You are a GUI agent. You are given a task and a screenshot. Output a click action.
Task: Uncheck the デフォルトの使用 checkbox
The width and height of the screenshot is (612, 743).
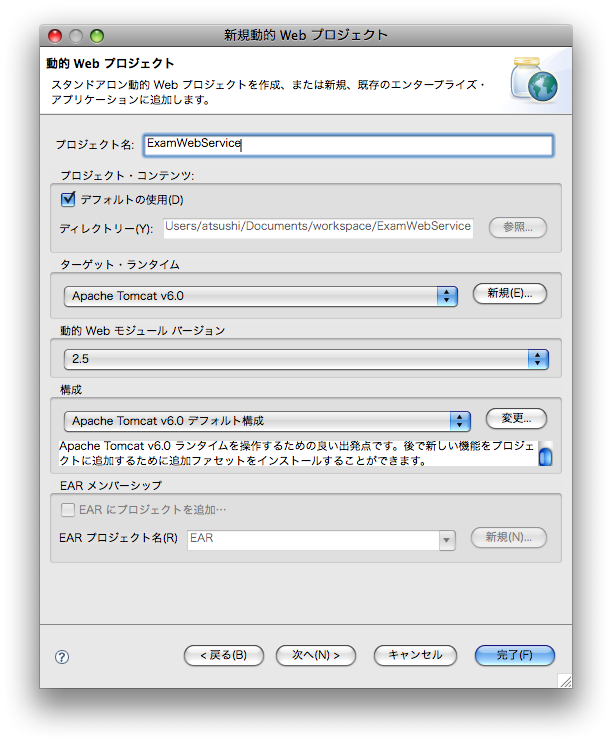coord(69,200)
